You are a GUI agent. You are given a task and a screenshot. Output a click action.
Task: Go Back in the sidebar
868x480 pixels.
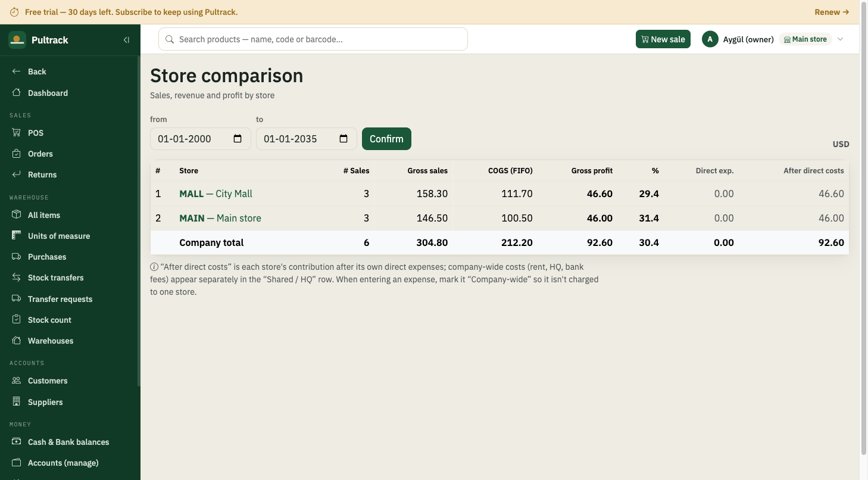click(x=69, y=71)
